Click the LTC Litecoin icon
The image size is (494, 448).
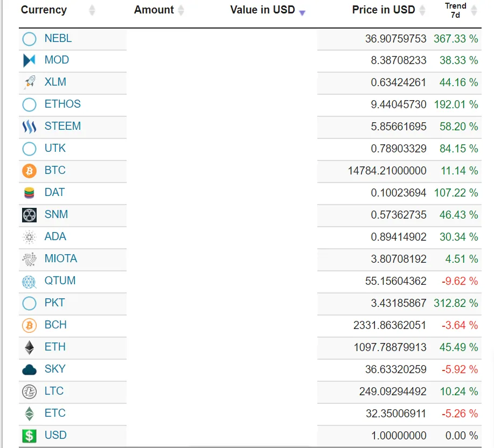(29, 391)
